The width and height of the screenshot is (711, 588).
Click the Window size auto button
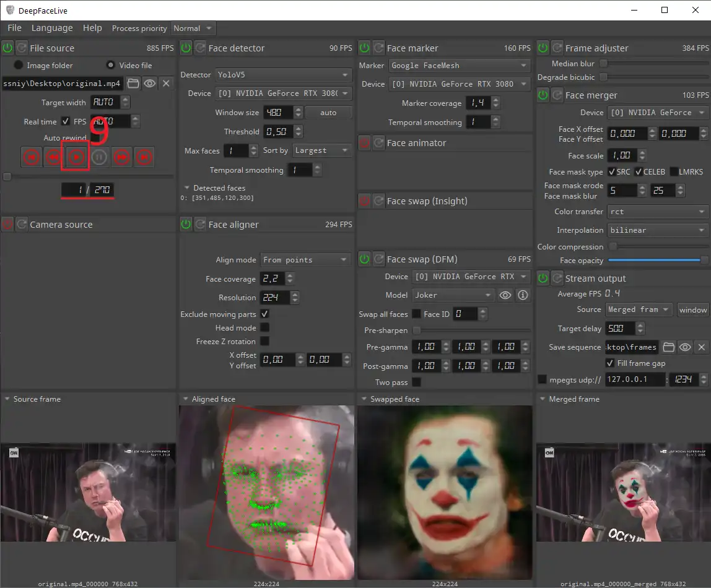click(328, 113)
